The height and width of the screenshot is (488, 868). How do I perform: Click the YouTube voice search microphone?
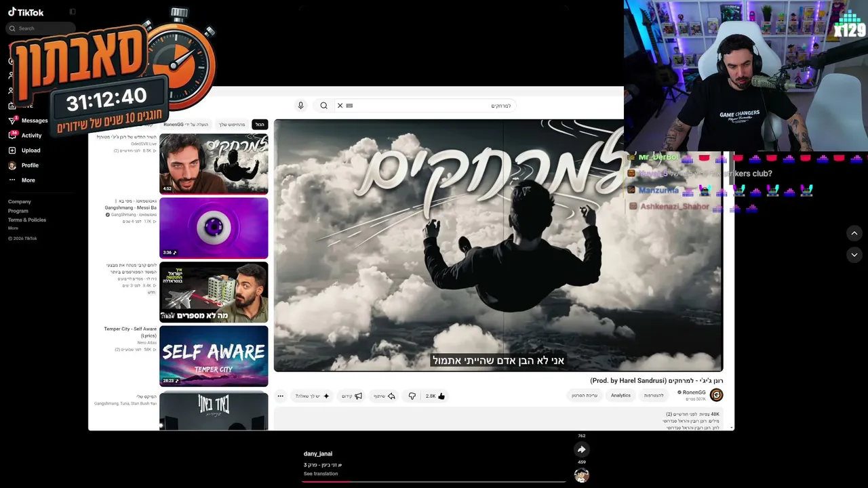[301, 106]
